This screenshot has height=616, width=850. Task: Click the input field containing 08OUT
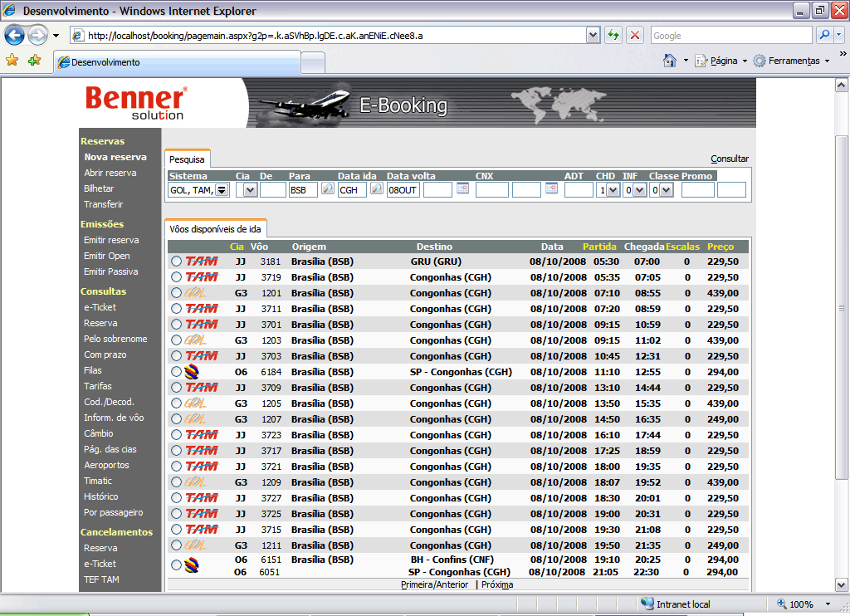point(403,190)
